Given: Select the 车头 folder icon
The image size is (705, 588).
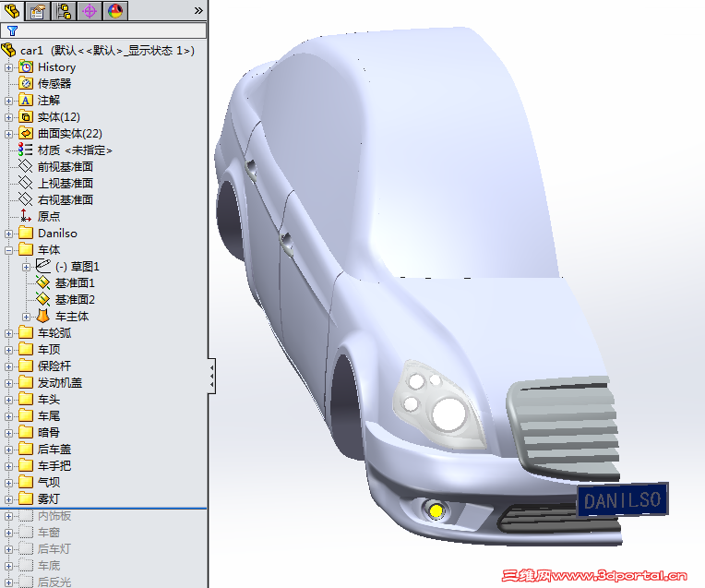Looking at the screenshot, I should [x=26, y=400].
